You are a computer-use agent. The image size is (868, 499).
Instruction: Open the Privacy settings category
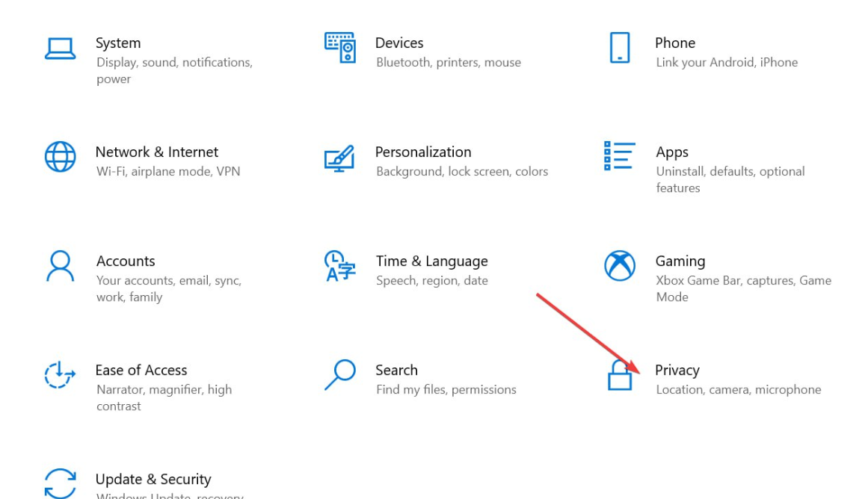[677, 370]
